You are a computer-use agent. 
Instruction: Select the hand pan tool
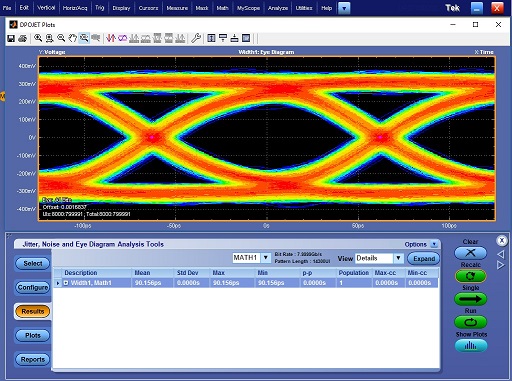(72, 38)
